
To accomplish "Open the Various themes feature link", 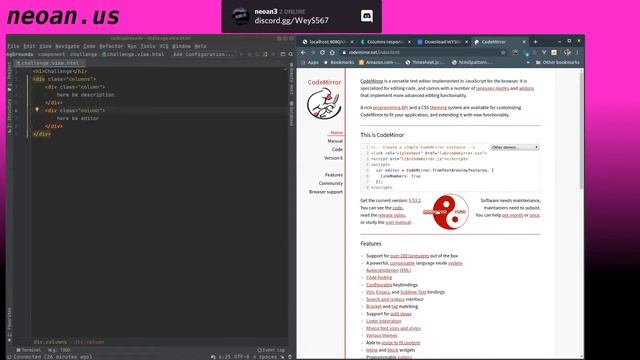I will click(382, 336).
